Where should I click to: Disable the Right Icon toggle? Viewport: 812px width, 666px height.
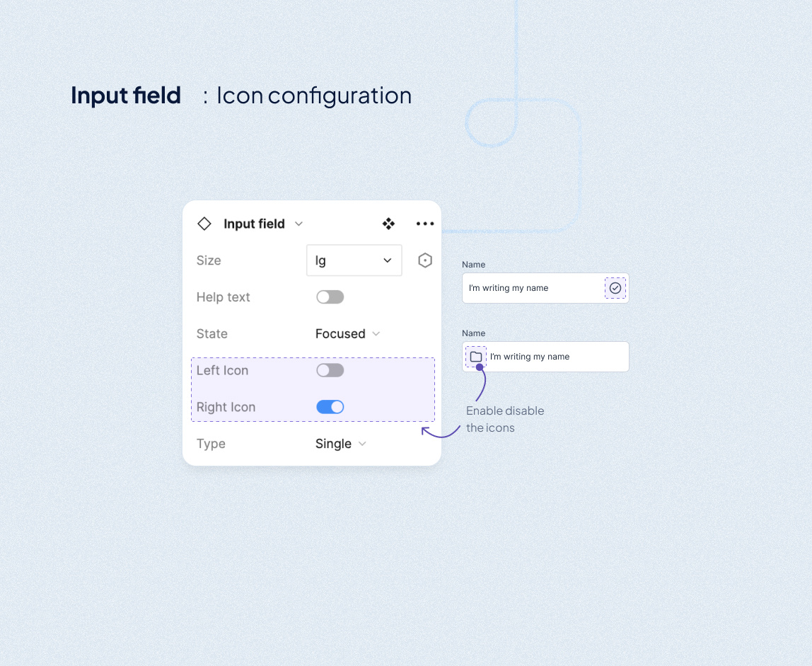click(330, 407)
